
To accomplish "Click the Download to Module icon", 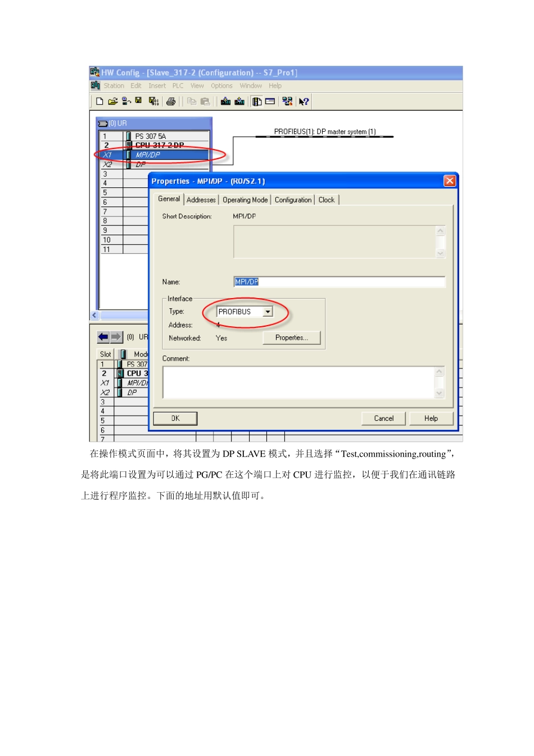I will click(226, 101).
